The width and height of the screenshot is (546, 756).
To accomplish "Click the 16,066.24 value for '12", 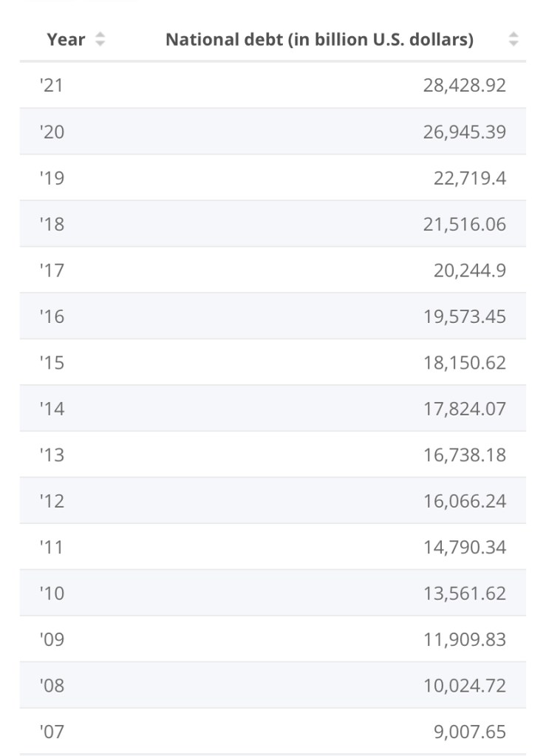I will click(464, 501).
